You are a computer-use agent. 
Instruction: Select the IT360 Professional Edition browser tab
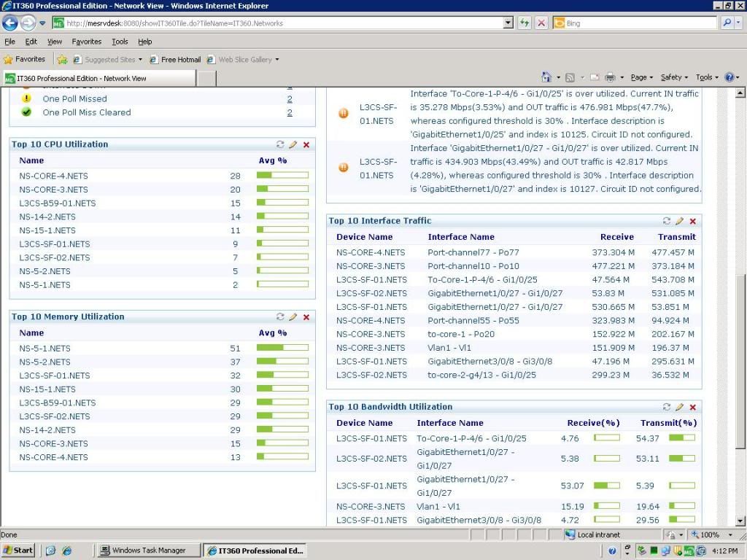(99, 78)
